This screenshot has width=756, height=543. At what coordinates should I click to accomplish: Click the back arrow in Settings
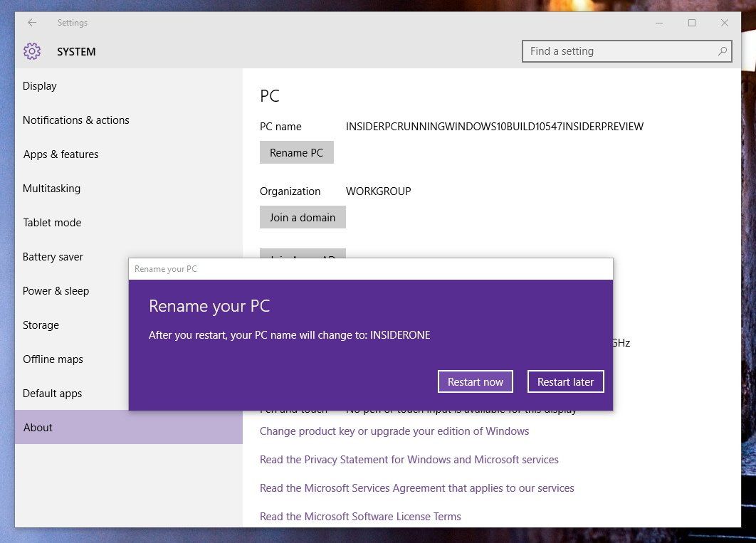[32, 22]
